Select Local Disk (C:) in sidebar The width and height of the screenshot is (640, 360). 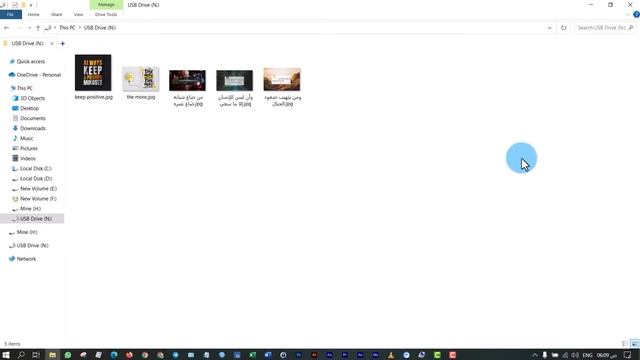(x=36, y=169)
